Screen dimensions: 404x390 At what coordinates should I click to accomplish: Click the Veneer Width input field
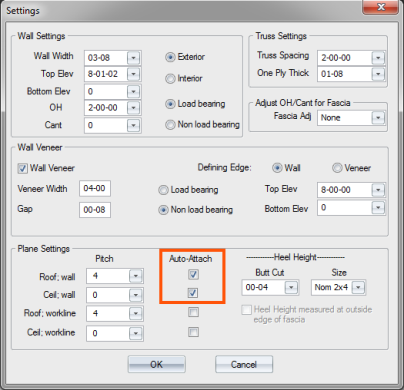point(95,189)
